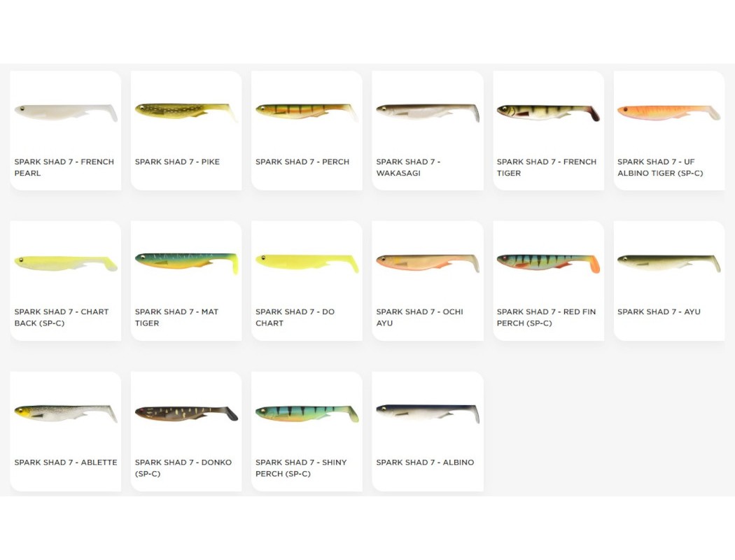
Task: Open the Spark Shad 7 - Wakasagi text link
Action: [x=408, y=167]
